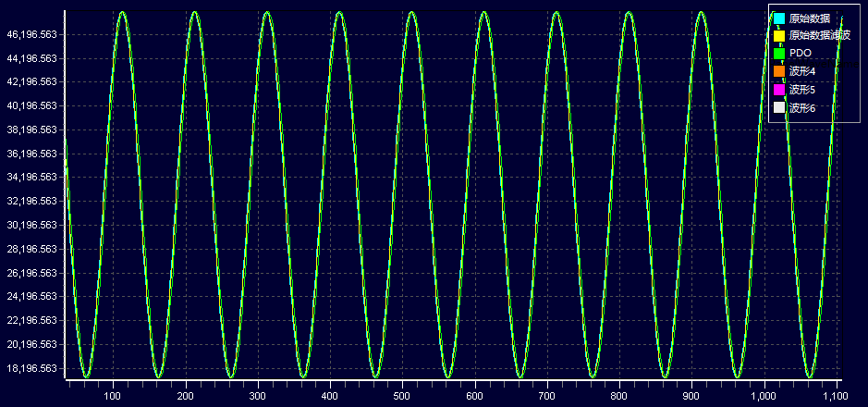The height and width of the screenshot is (407, 868).
Task: Click the yellow 原始数据滤波 legend swatch
Action: tap(779, 36)
